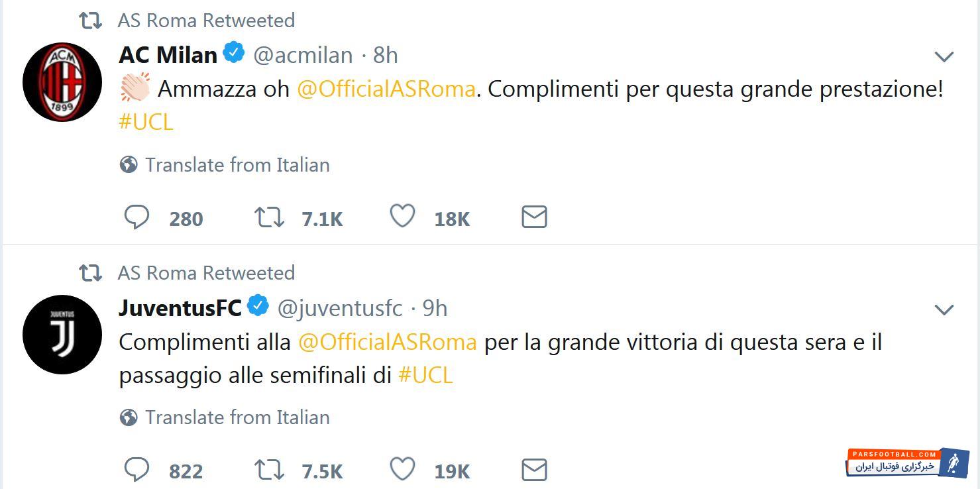Click @OfficialASRoma mention in AC Milan tweet
This screenshot has width=980, height=489.
(x=386, y=89)
